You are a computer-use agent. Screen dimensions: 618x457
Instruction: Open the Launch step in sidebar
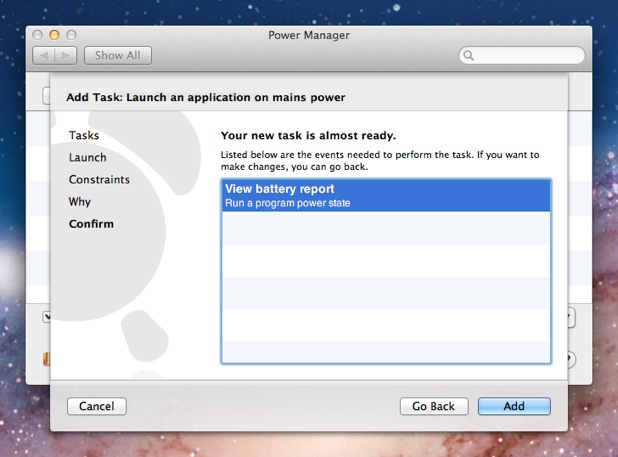pos(87,157)
